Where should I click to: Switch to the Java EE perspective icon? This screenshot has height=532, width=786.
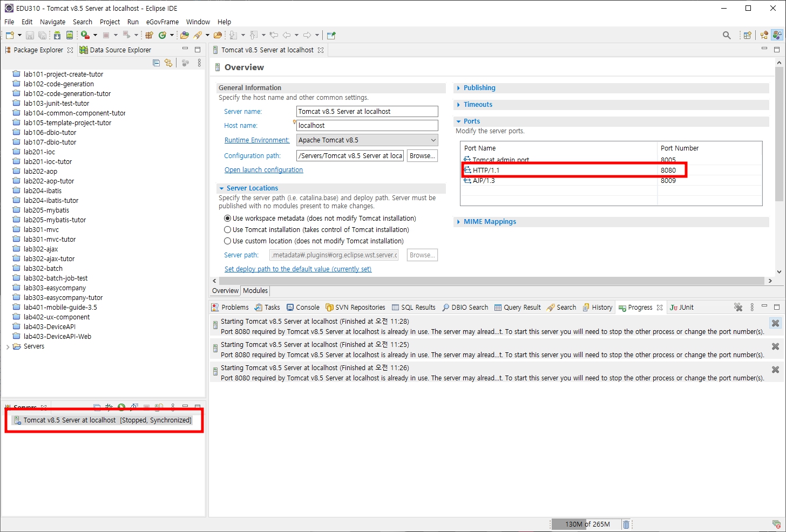coord(764,35)
